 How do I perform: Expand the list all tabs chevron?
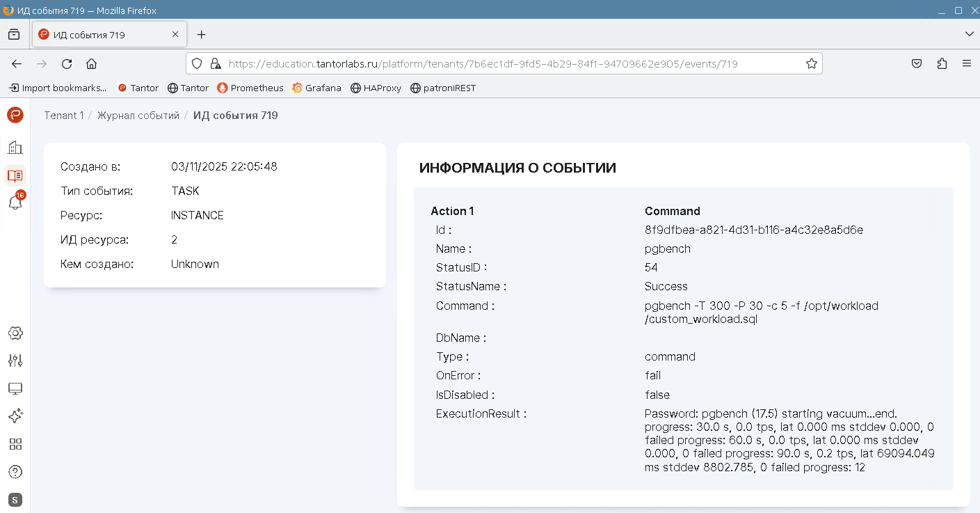(970, 34)
